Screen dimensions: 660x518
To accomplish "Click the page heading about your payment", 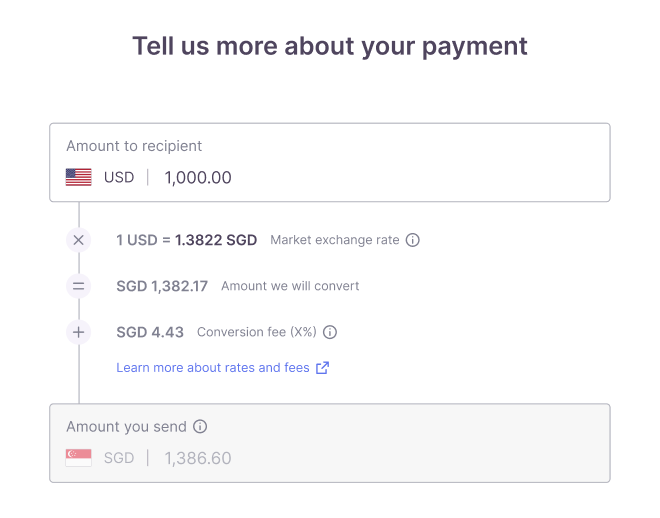I will click(330, 46).
